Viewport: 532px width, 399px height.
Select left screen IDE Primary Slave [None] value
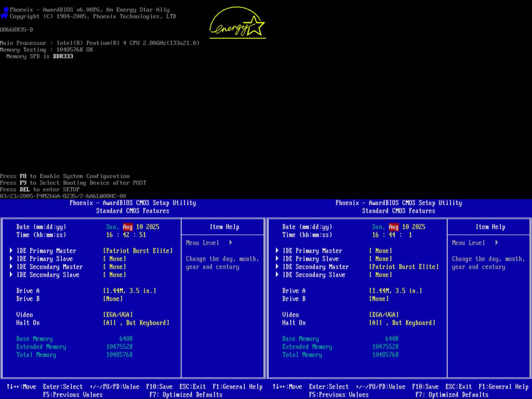(114, 259)
